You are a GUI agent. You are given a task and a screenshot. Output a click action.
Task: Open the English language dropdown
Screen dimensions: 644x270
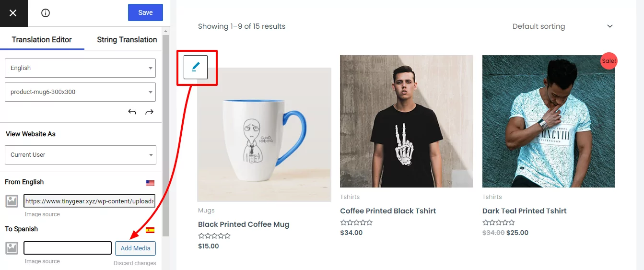point(80,68)
